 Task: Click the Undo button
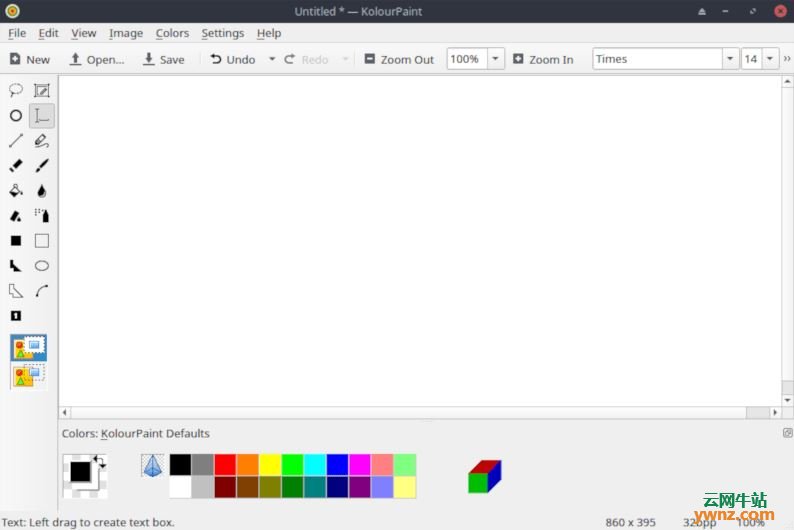pos(233,59)
